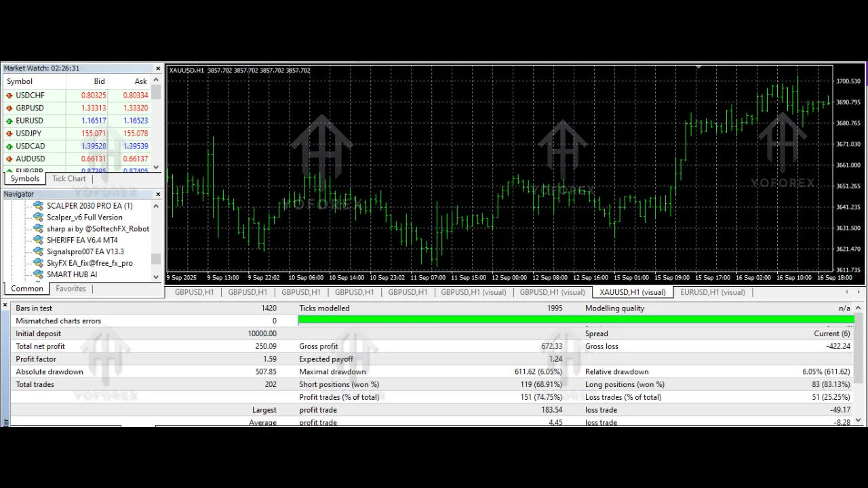The image size is (868, 488).
Task: Click the largest loss trade value -49.17
Action: 840,410
